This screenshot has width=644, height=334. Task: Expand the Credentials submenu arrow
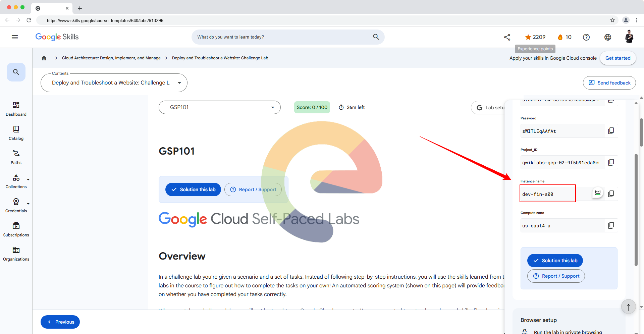(28, 204)
